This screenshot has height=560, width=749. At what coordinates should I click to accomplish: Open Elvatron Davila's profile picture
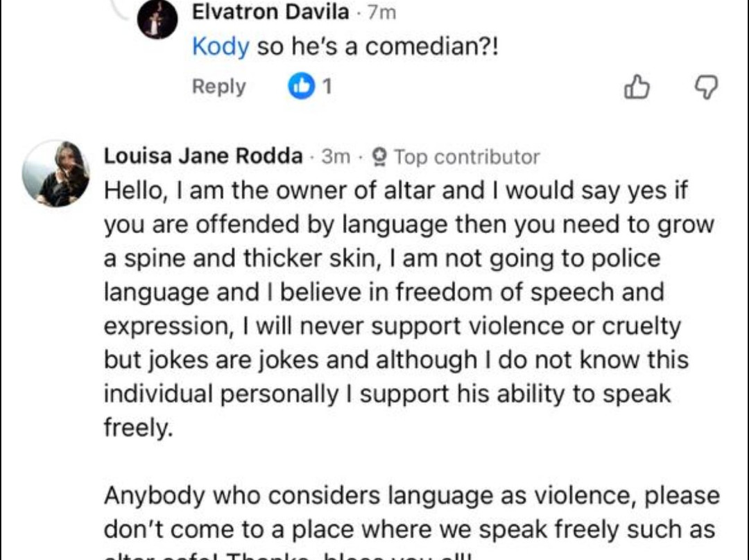[x=157, y=21]
